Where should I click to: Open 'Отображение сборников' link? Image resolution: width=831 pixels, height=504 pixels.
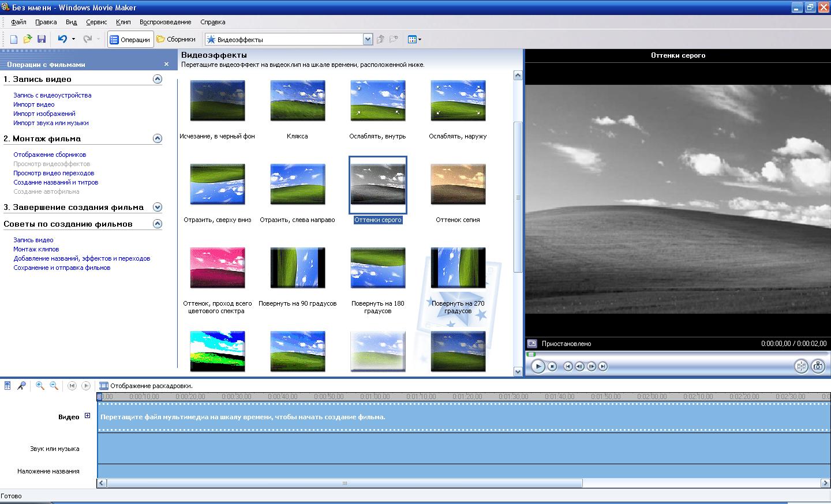[50, 155]
